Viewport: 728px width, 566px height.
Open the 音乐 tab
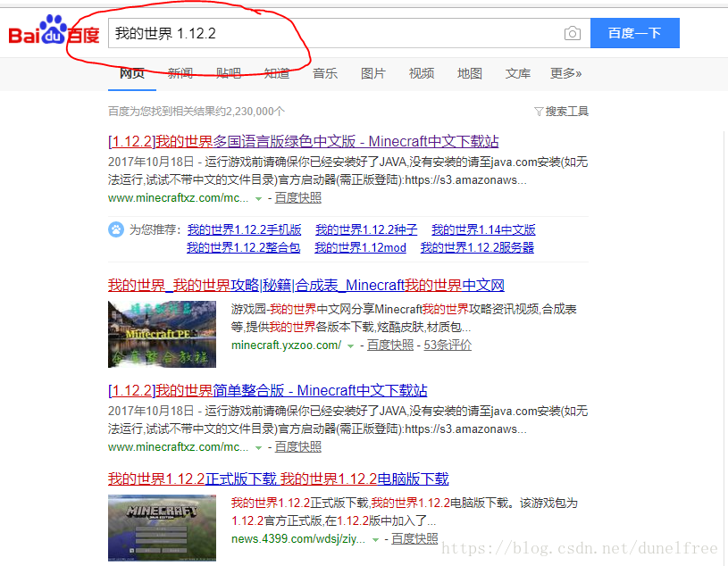coord(325,73)
